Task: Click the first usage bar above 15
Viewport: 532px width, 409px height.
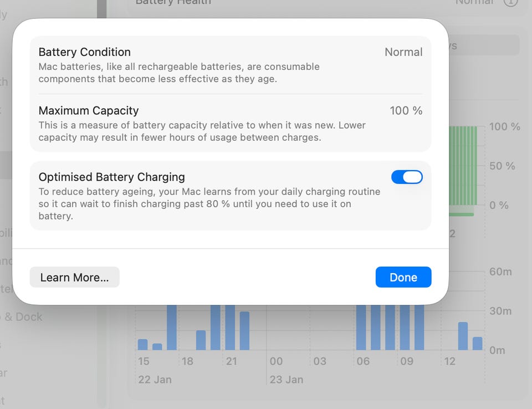Action: pyautogui.click(x=142, y=344)
